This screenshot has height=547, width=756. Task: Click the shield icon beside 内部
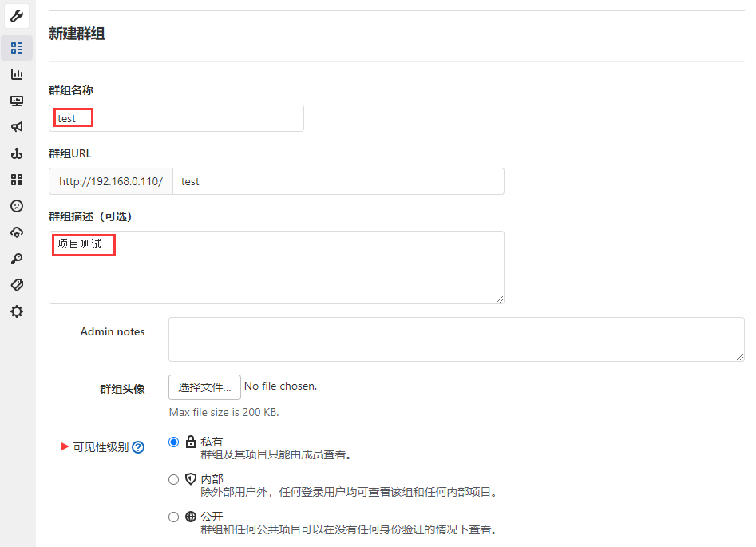pos(191,479)
